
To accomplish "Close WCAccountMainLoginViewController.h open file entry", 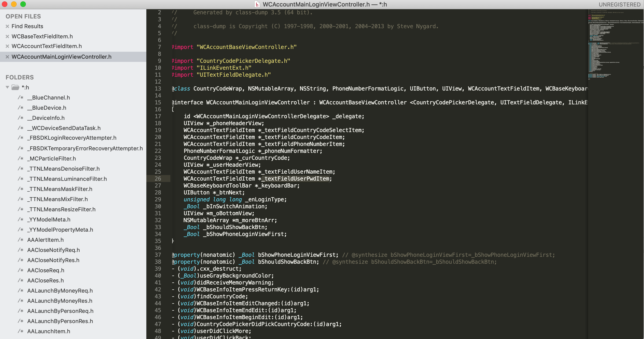I will 7,57.
